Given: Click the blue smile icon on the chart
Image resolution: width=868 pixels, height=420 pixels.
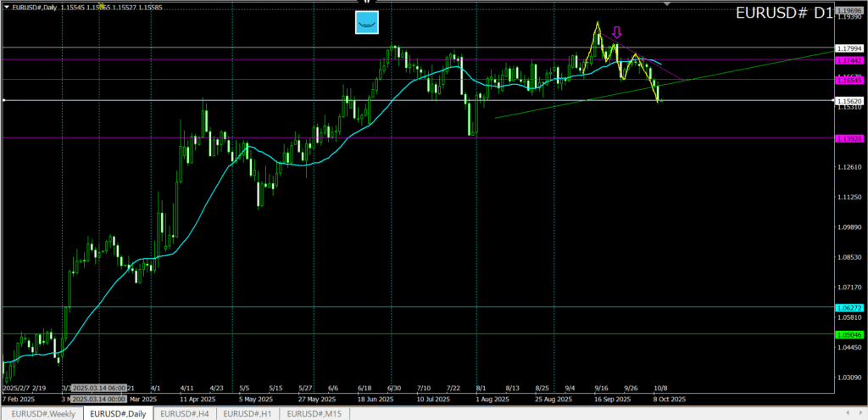Looking at the screenshot, I should pos(366,24).
